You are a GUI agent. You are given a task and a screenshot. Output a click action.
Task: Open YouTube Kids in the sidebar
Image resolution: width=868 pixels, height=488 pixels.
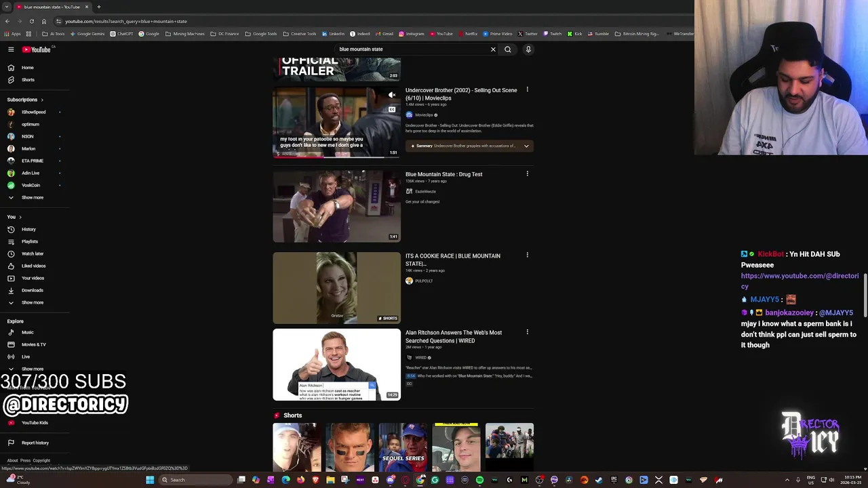(34, 423)
